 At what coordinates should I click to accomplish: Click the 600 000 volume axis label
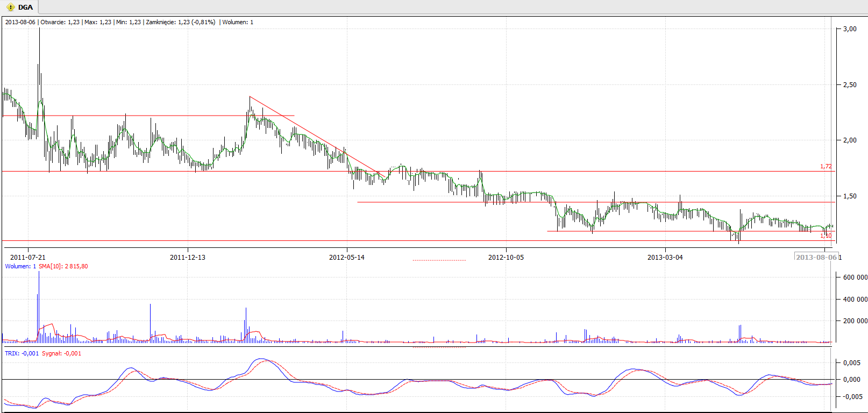tap(855, 277)
